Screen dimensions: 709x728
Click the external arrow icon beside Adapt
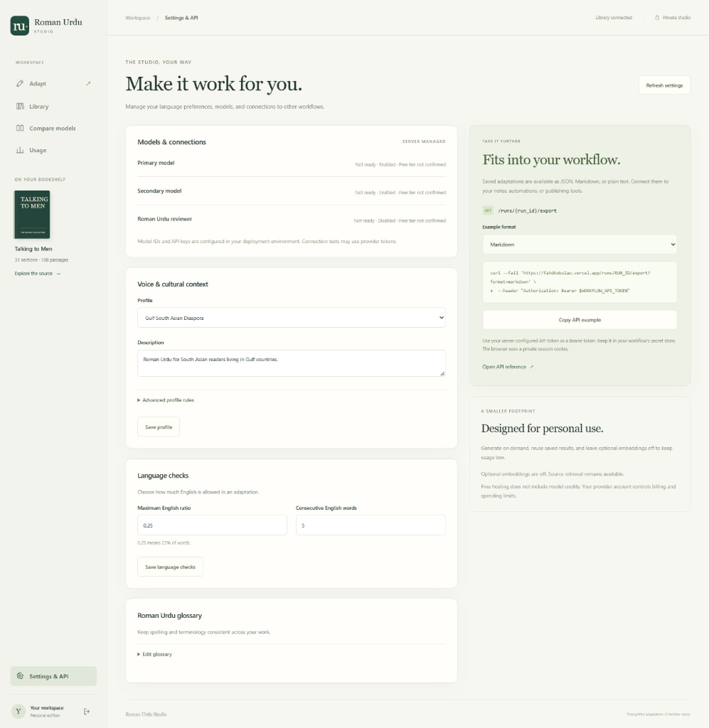88,84
